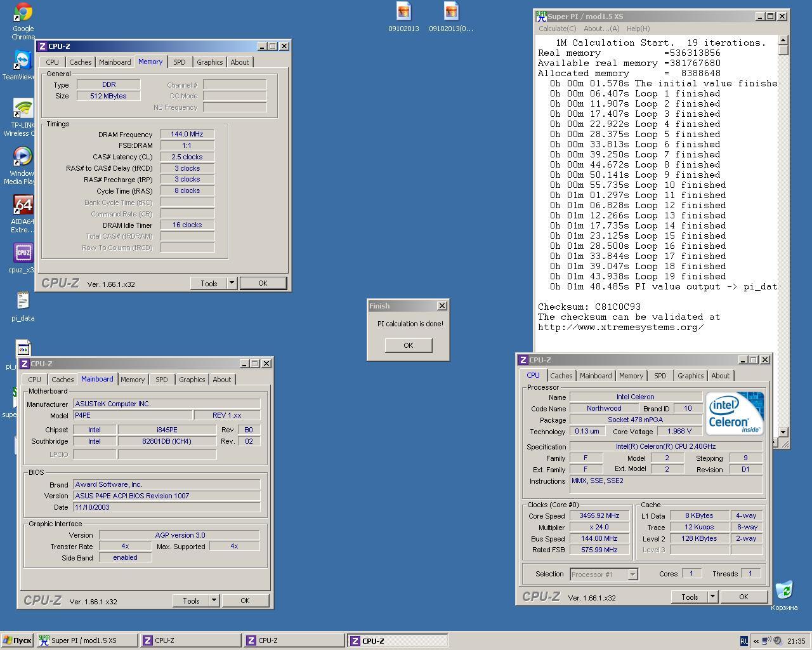Open Tools dropdown arrow in Mainboard CPU-Z window

[x=214, y=600]
